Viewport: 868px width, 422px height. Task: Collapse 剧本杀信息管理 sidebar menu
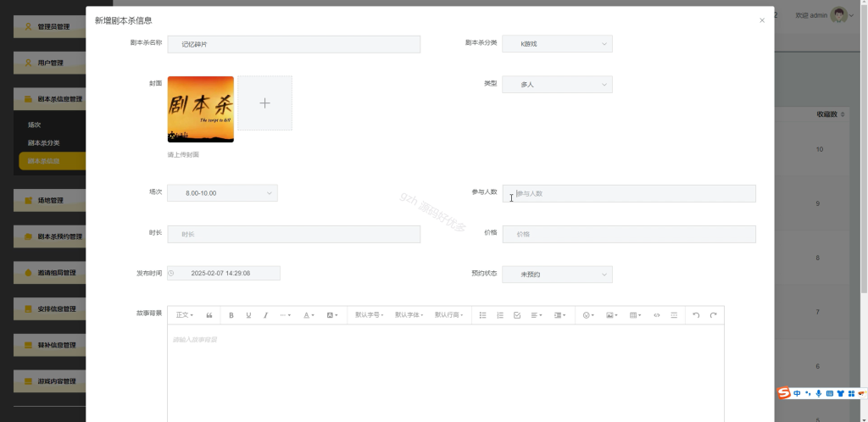(x=50, y=99)
